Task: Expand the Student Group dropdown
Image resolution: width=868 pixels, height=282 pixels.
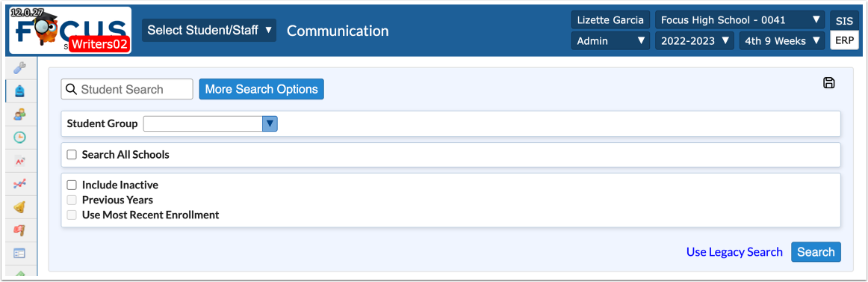Action: pos(211,123)
